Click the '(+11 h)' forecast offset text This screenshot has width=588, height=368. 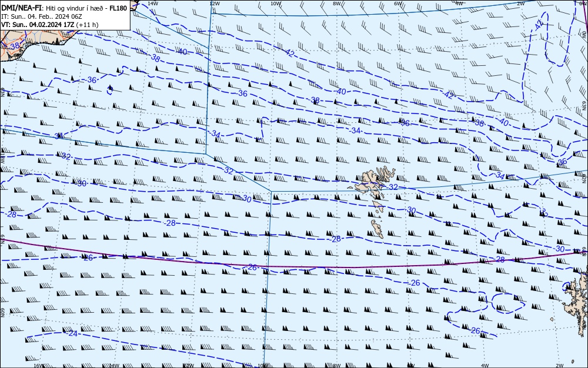click(x=87, y=25)
